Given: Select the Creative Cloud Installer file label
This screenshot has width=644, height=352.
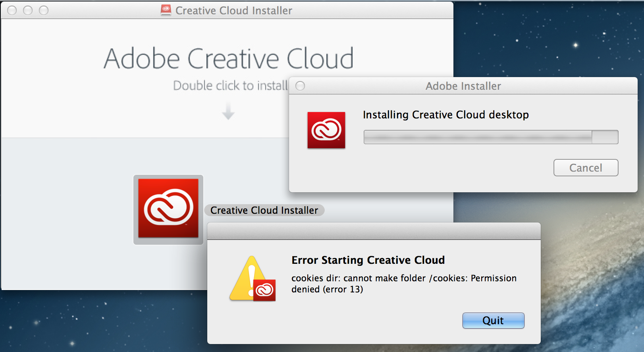Looking at the screenshot, I should pyautogui.click(x=264, y=210).
